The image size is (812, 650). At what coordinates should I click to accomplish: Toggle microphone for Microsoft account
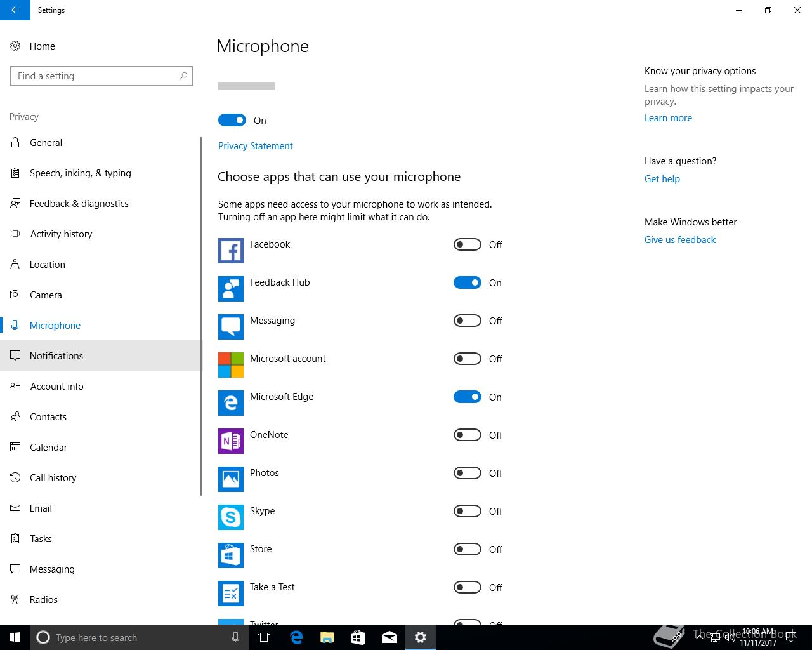tap(468, 359)
